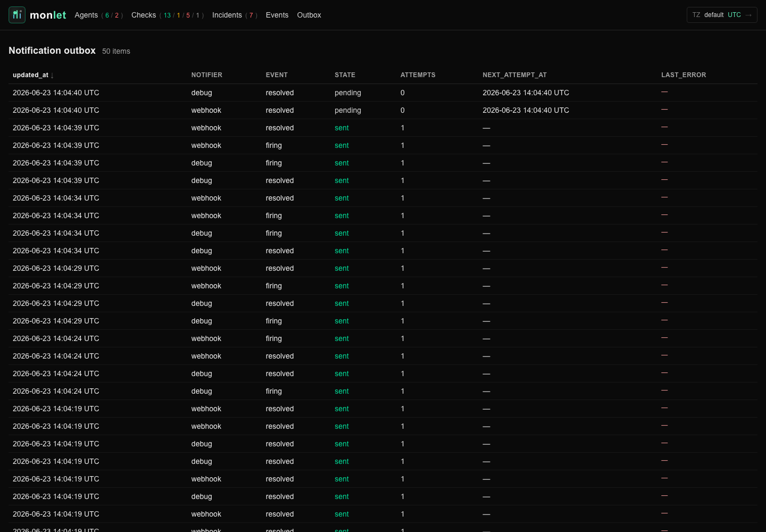
Task: Select the 14:04:40 debug resolved row timestamp
Action: tap(56, 93)
